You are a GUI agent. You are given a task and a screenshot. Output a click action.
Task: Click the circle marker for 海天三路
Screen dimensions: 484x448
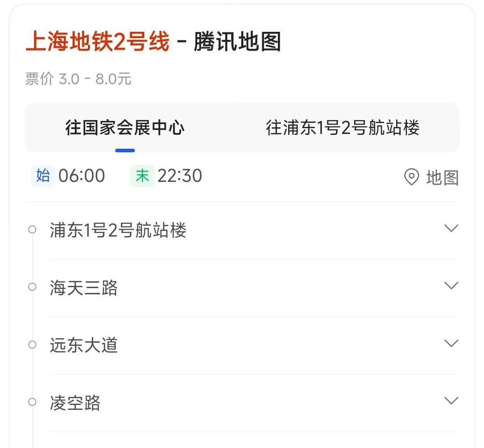pyautogui.click(x=32, y=287)
